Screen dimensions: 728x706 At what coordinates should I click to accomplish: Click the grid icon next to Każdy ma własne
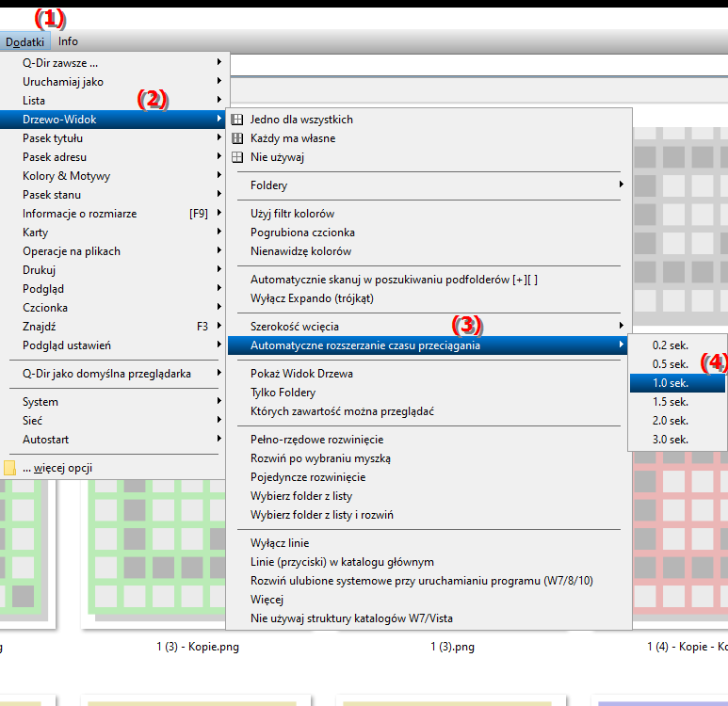(x=237, y=138)
